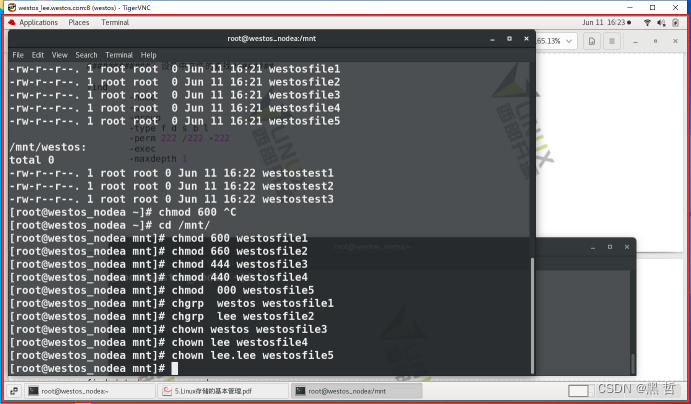
Task: Minimize the background root@westos_nodea:~ terminal
Action: (x=593, y=247)
